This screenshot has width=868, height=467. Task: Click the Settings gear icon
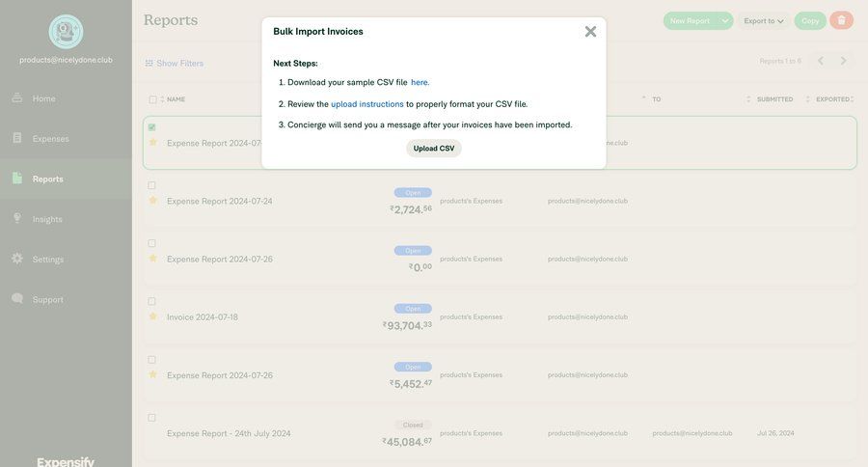point(17,259)
